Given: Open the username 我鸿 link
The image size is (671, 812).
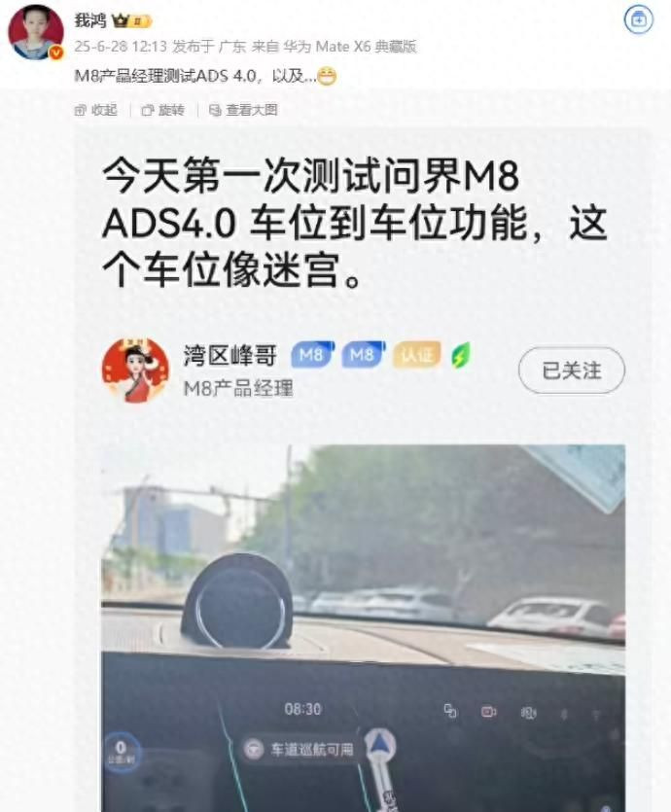Looking at the screenshot, I should (x=90, y=20).
